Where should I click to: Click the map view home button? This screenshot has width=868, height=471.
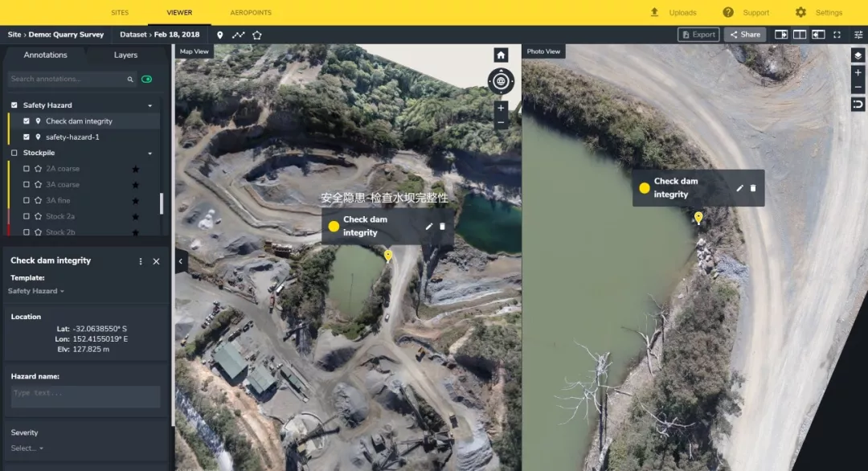pyautogui.click(x=501, y=55)
